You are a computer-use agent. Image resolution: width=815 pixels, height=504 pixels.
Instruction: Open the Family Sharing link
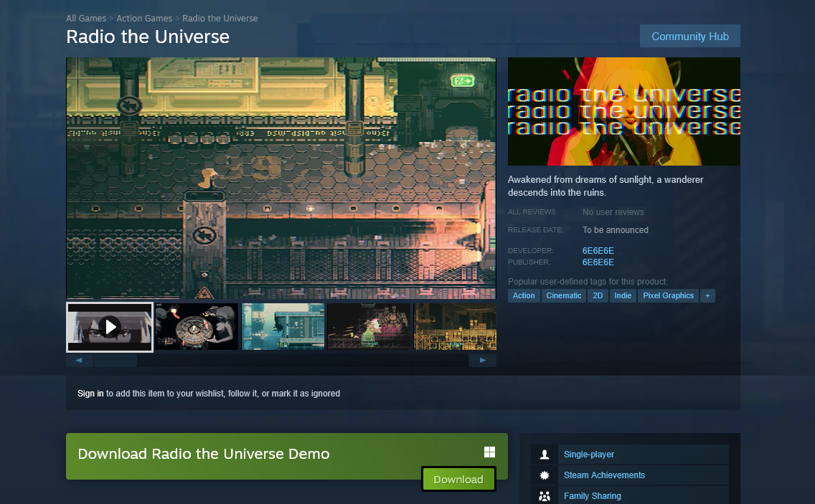point(592,496)
